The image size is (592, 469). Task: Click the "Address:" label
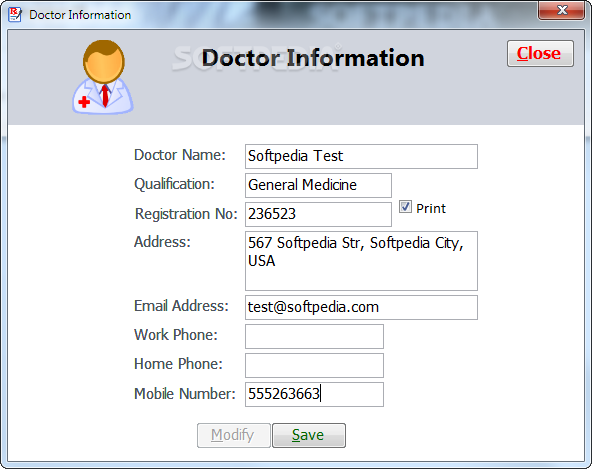pos(162,242)
